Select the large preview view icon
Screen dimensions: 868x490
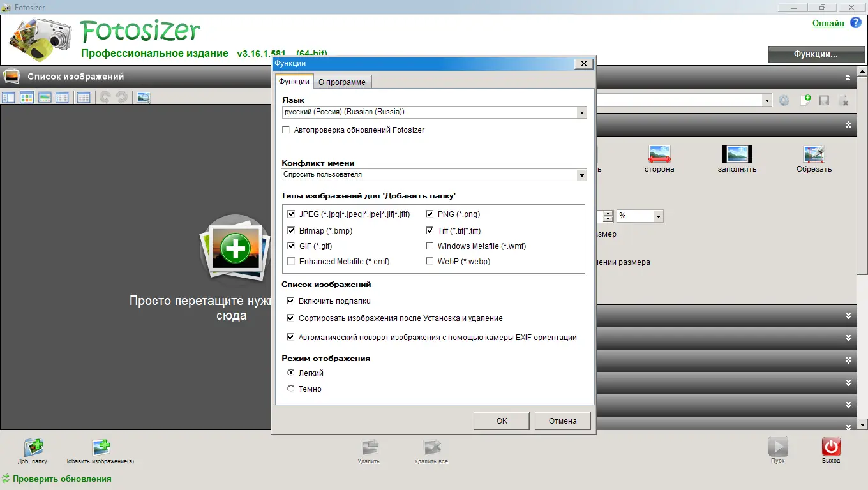45,98
